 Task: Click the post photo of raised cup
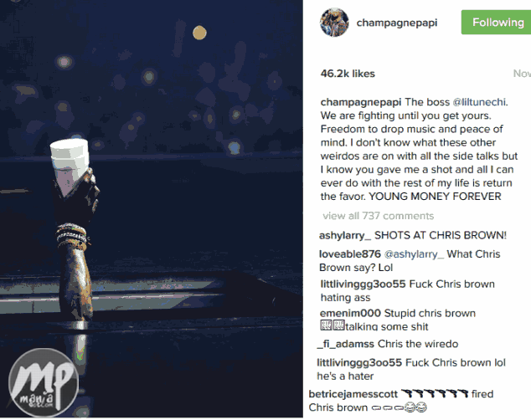152,209
